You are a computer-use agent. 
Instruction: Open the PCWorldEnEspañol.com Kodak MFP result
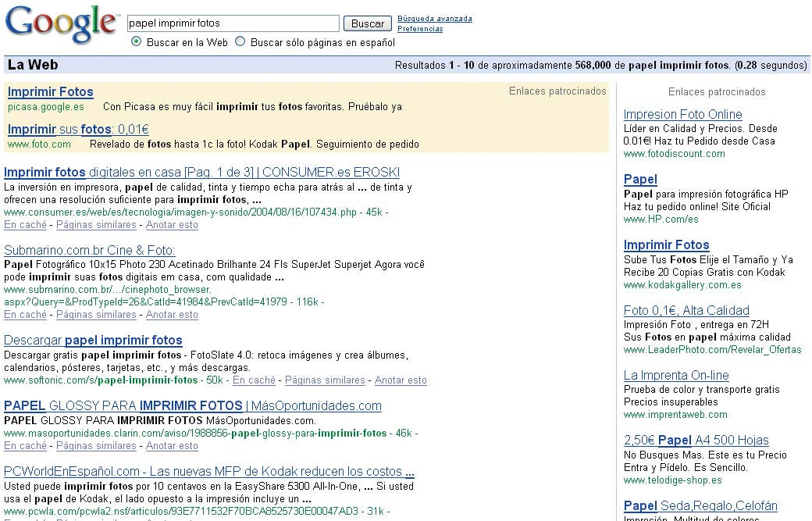(x=208, y=471)
